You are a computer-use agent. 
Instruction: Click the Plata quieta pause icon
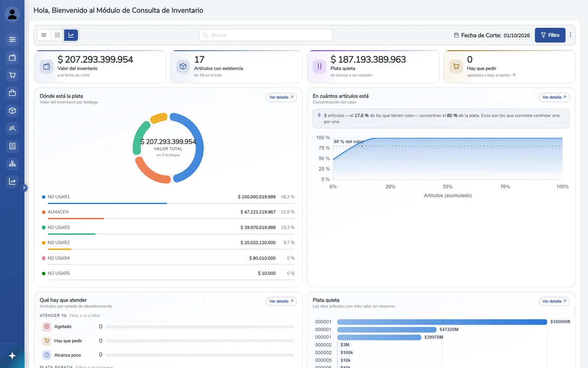point(319,67)
